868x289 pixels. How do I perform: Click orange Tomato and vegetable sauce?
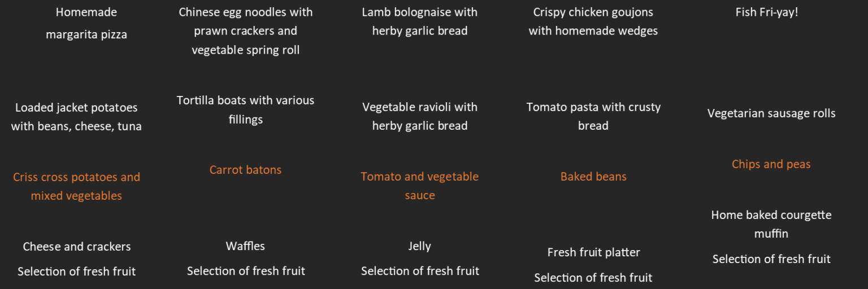click(420, 186)
